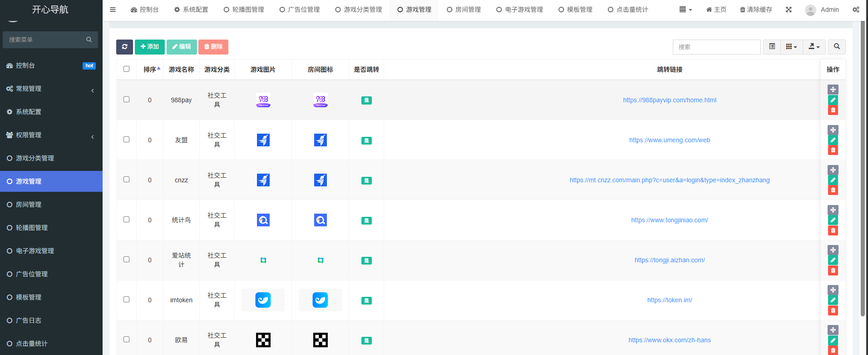Check the cnzz row checkbox
The width and height of the screenshot is (868, 355).
(126, 180)
